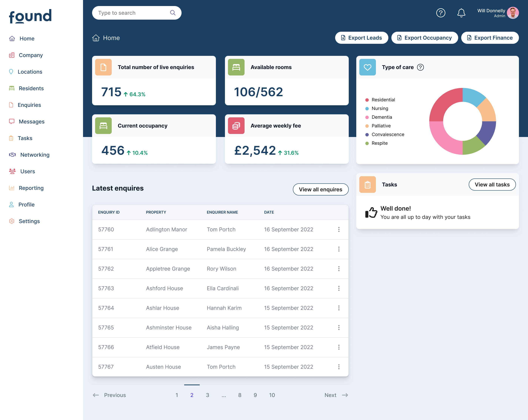
Task: Go to Home in the sidebar
Action: (22, 38)
